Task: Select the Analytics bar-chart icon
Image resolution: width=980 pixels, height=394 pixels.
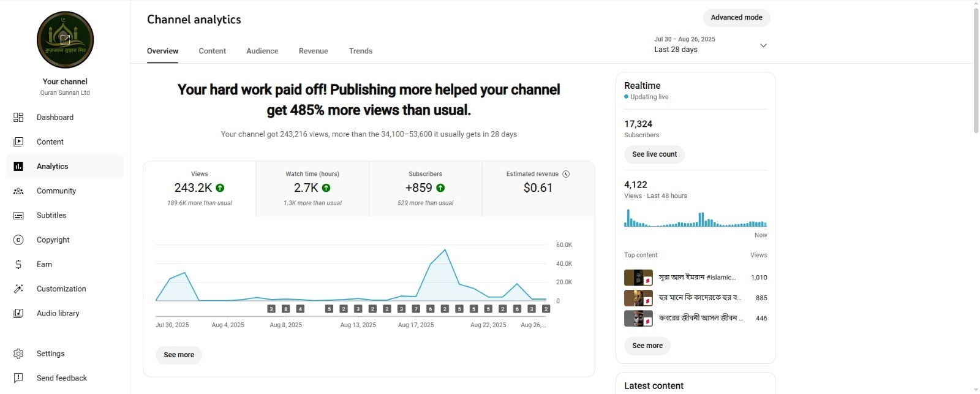Action: pos(18,166)
